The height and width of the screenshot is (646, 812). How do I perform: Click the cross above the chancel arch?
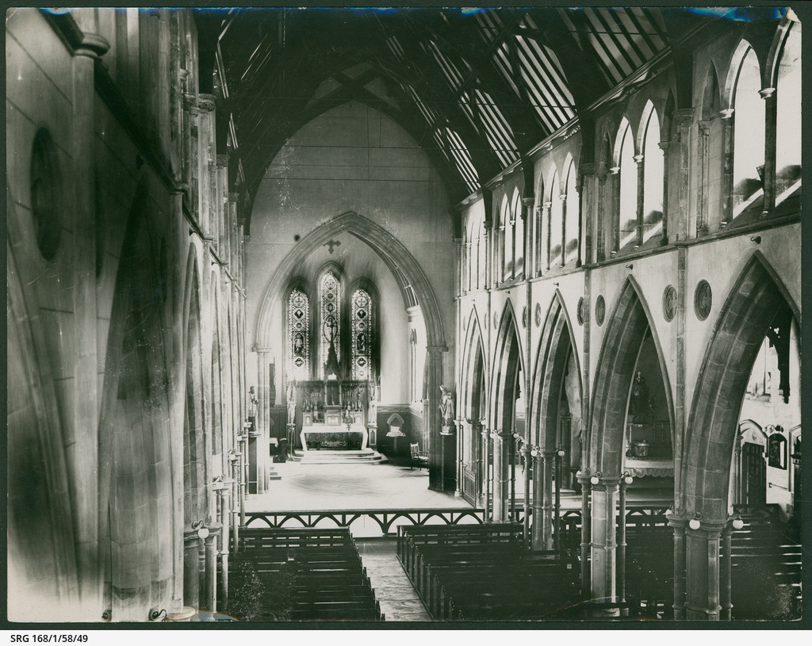click(x=332, y=244)
